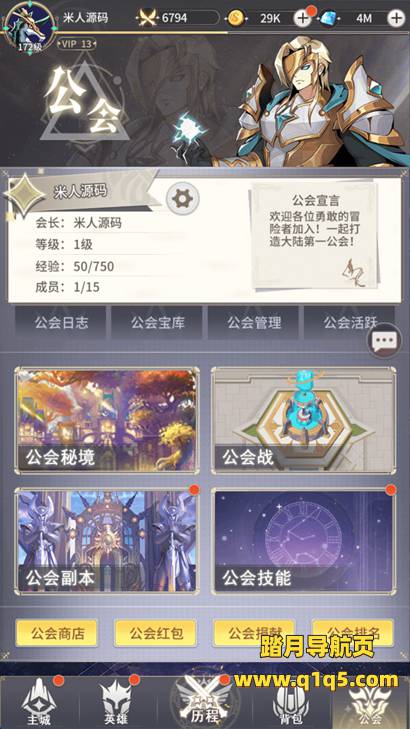Open the 公会宣言 announcement note
The width and height of the screenshot is (410, 729).
point(316,235)
